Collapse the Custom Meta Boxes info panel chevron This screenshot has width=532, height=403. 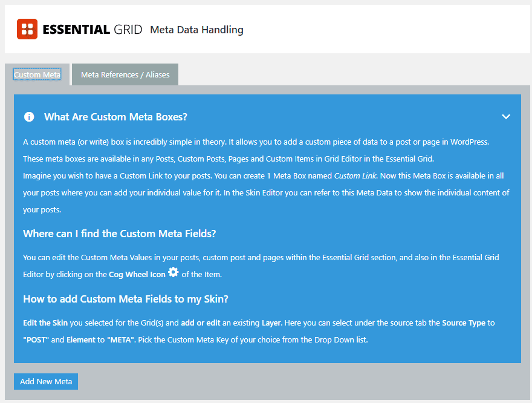point(506,117)
